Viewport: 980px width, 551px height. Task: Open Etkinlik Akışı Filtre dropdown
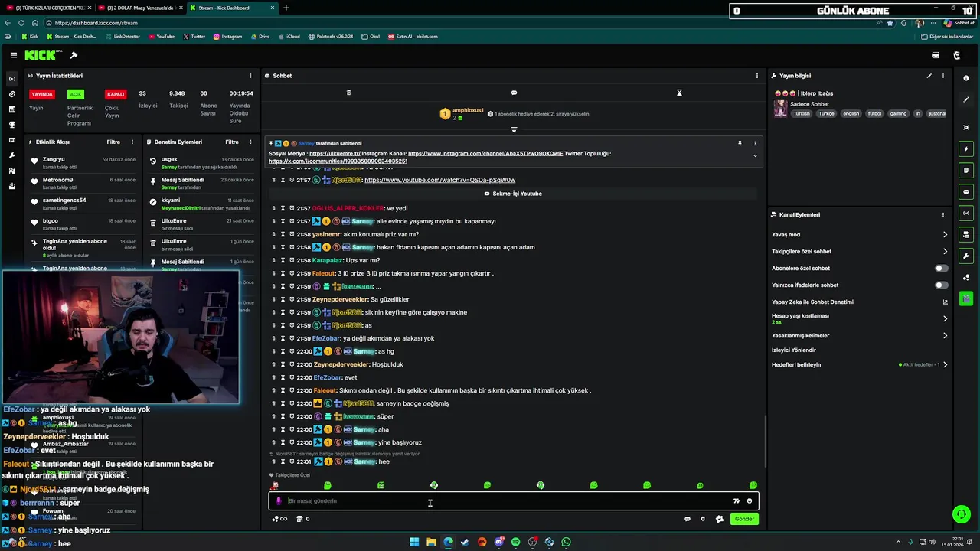[x=113, y=142]
